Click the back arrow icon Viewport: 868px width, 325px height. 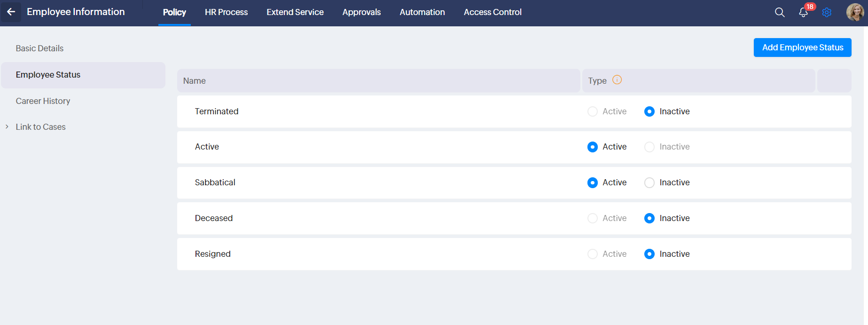pyautogui.click(x=11, y=12)
